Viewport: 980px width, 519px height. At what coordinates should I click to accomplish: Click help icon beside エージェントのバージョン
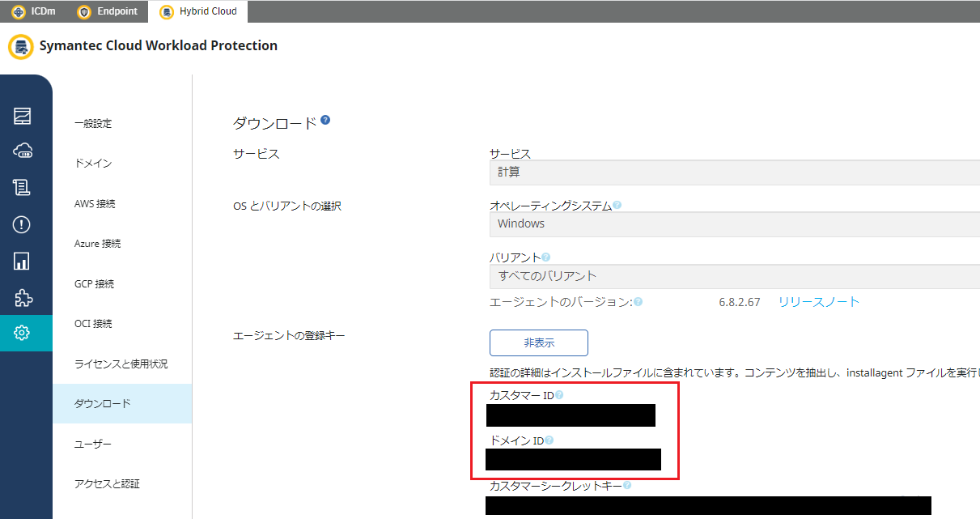click(638, 302)
